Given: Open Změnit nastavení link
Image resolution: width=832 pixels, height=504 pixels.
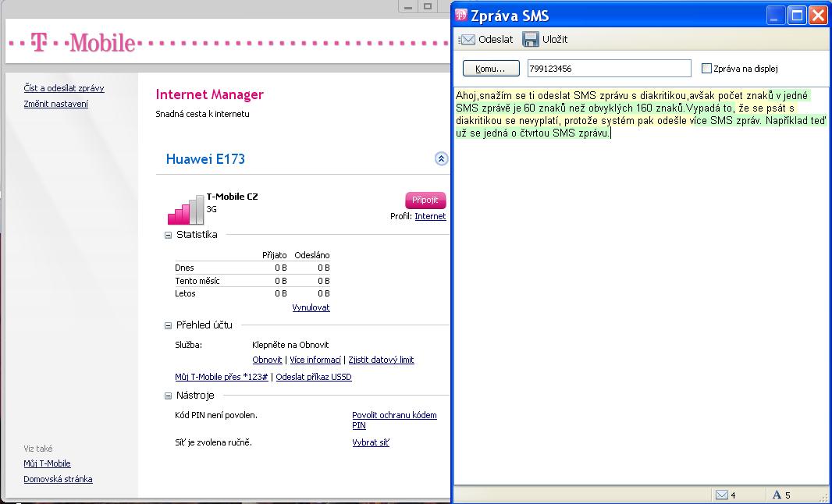Looking at the screenshot, I should click(55, 104).
